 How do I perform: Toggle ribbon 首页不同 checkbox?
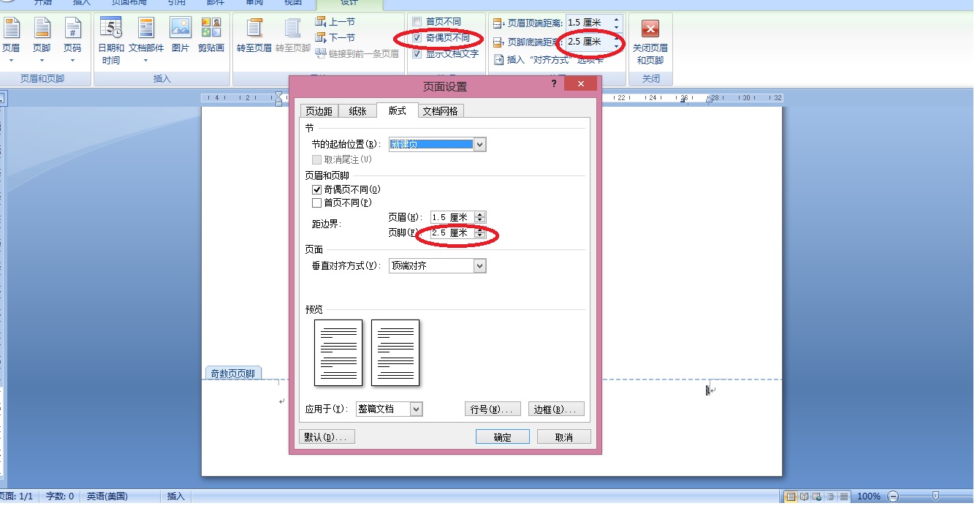click(417, 22)
